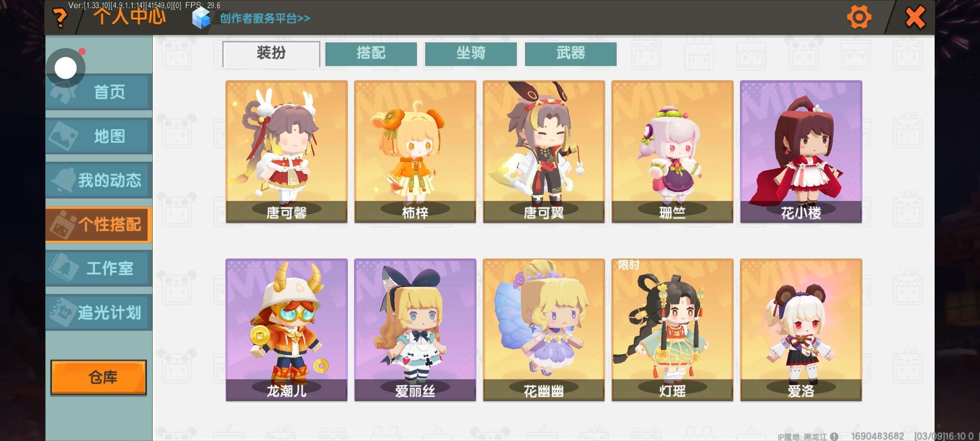This screenshot has height=441, width=980.
Task: Close the personal center with orange X
Action: pos(915,17)
